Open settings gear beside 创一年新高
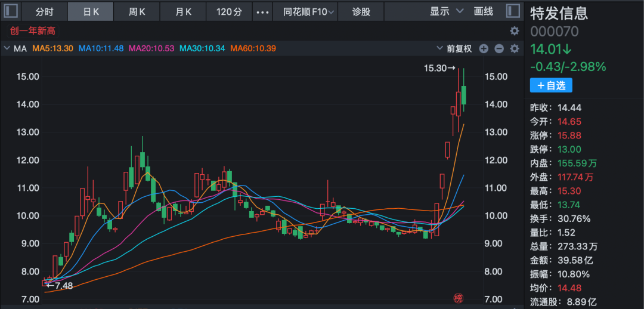 pyautogui.click(x=514, y=31)
